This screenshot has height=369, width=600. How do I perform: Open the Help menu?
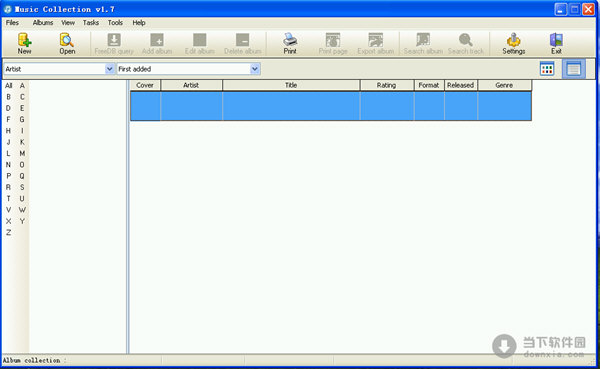139,23
